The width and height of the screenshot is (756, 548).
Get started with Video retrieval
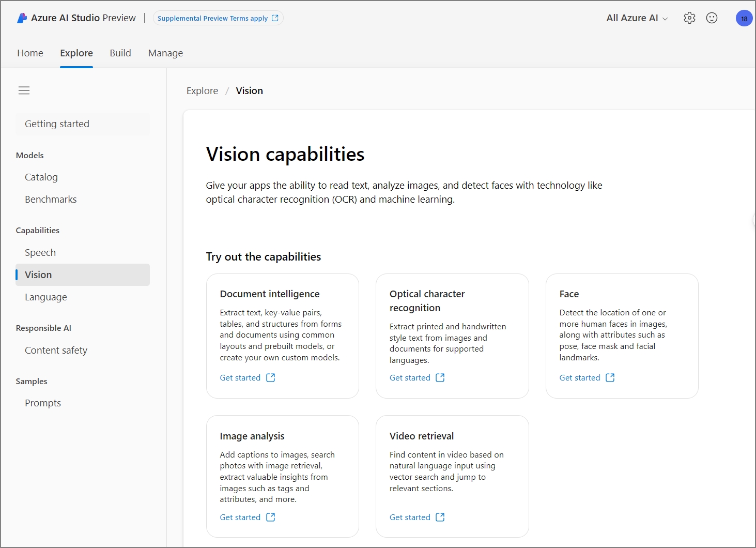point(410,517)
